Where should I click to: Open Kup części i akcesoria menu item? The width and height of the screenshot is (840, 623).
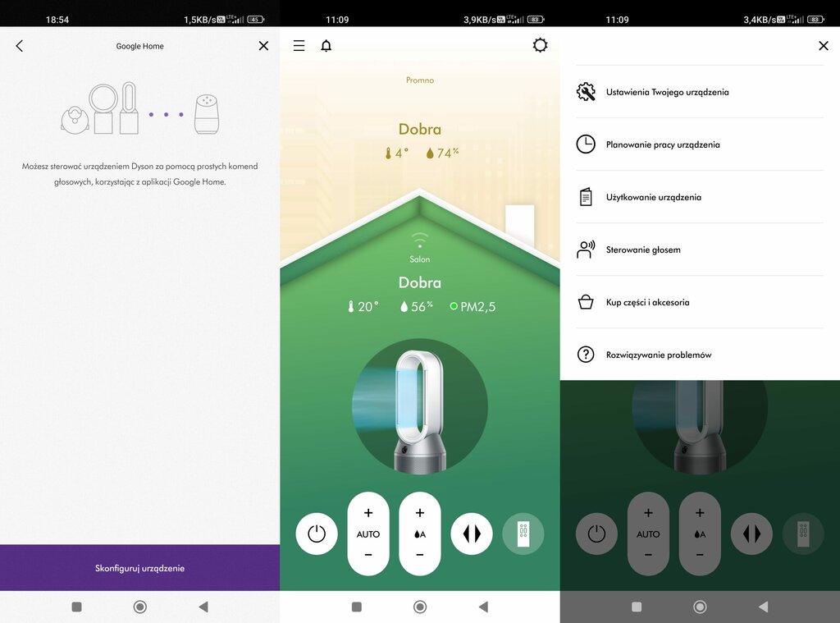(700, 302)
